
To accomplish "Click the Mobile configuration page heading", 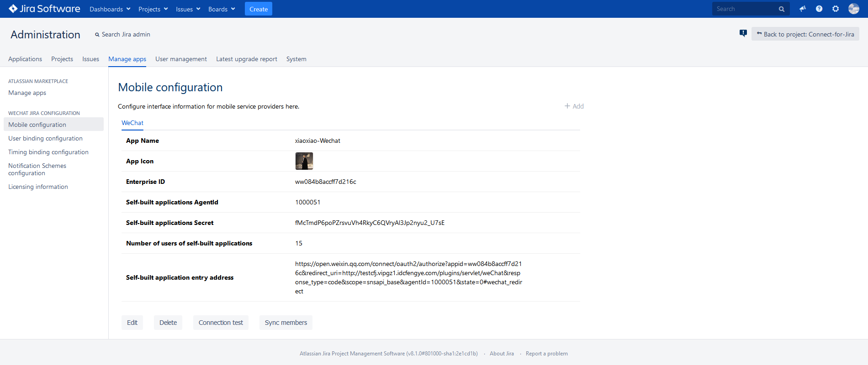I will [x=170, y=87].
